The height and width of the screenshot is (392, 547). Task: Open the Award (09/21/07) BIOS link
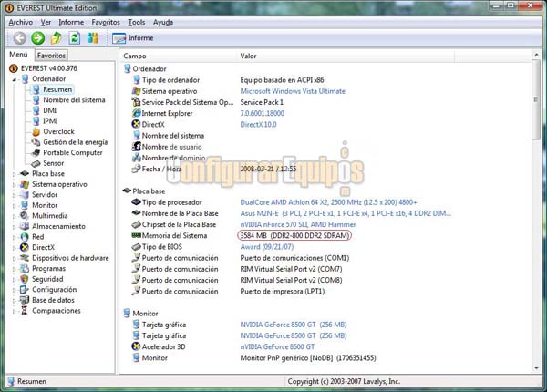267,247
